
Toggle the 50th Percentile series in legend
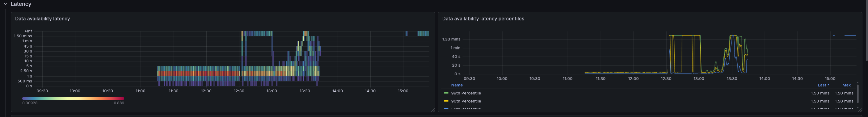coord(466,109)
